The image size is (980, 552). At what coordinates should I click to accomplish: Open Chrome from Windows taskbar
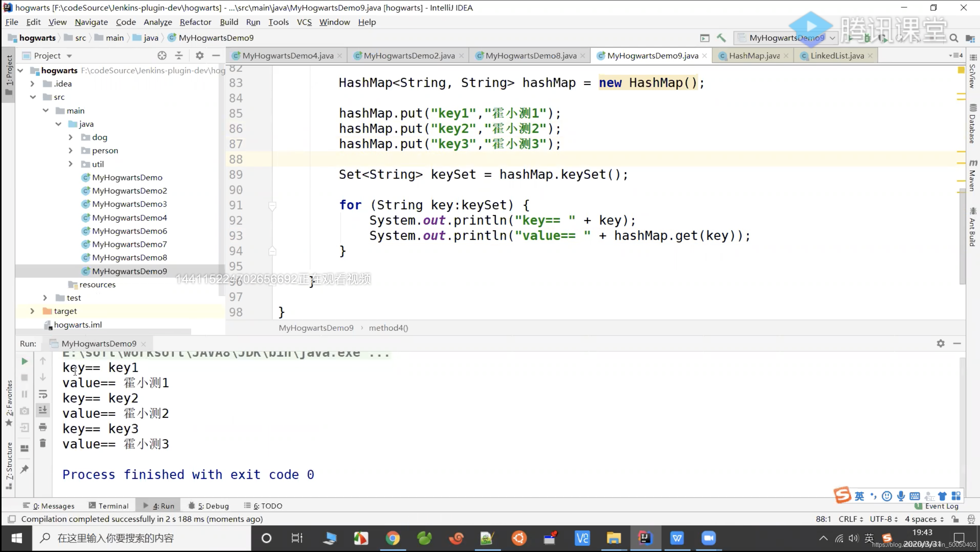pos(393,538)
